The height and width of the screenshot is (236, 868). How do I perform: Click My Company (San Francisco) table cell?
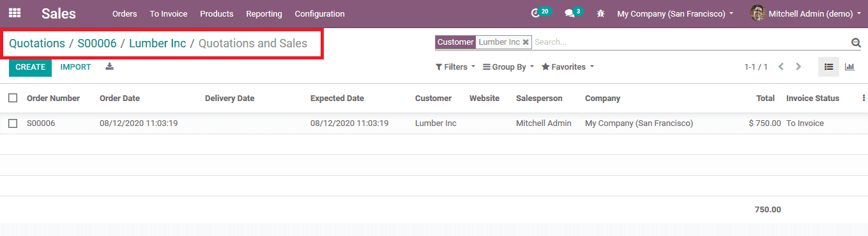tap(639, 123)
